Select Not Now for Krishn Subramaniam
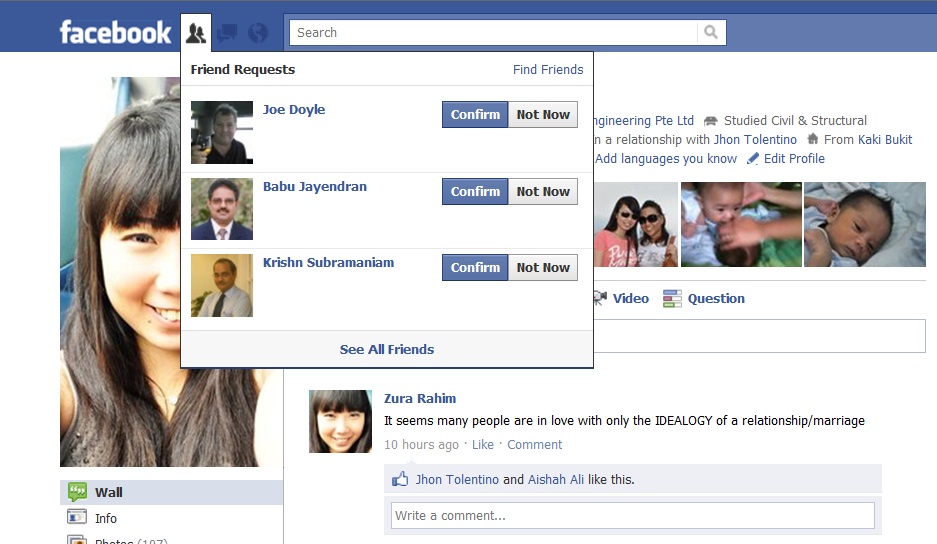 point(543,267)
